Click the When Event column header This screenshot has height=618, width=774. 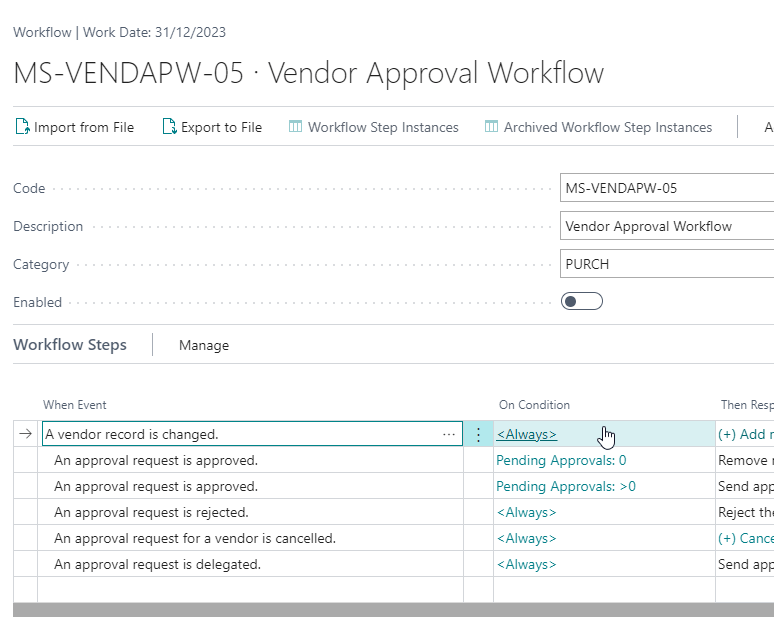74,405
